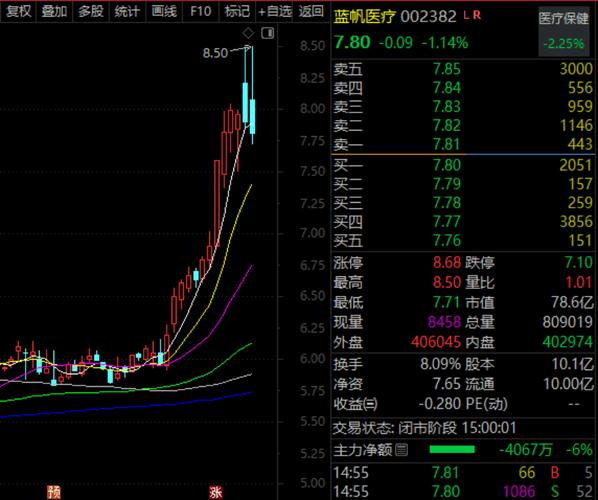Viewport: 598px width, 500px height.
Task: Select the 14:55 tick row with volume 1086
Action: (x=463, y=491)
